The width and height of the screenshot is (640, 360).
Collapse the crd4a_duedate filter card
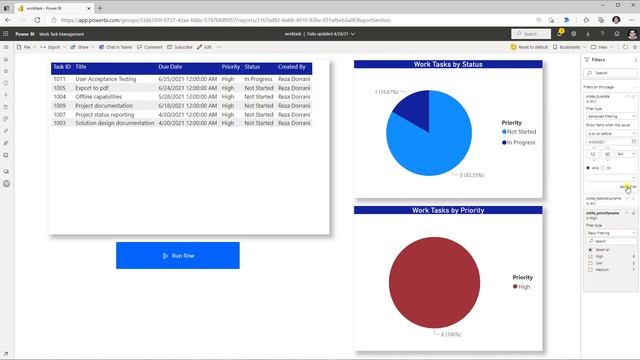pyautogui.click(x=627, y=96)
